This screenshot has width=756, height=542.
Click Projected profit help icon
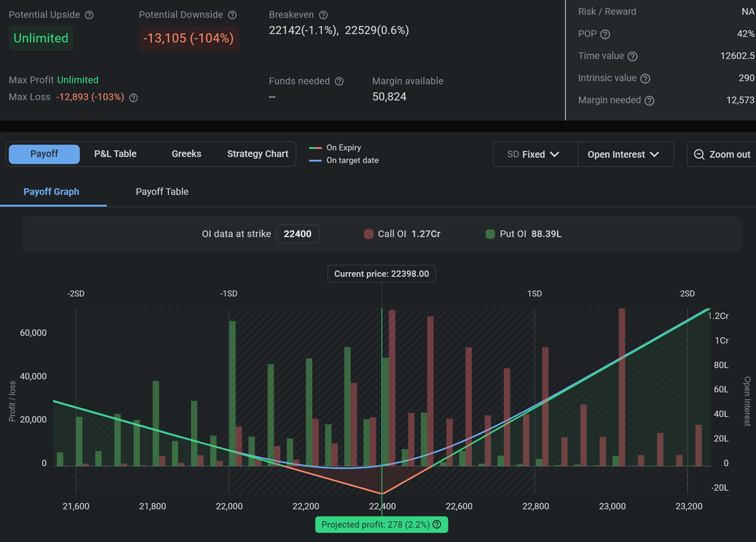(x=437, y=524)
